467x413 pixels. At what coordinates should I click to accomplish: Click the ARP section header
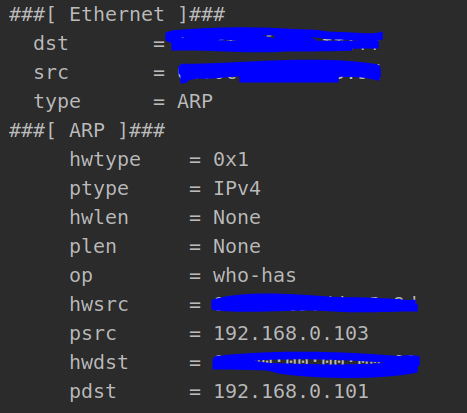tap(87, 130)
